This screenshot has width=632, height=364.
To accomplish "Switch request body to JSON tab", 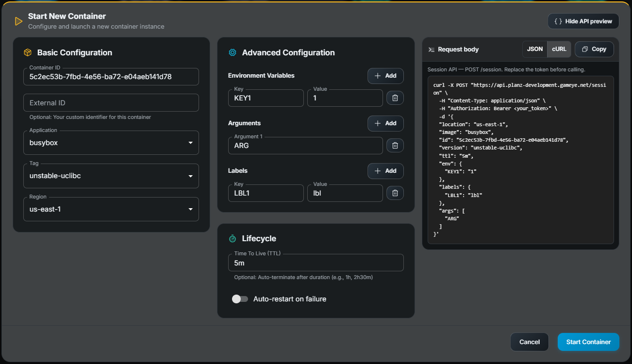I will 535,49.
